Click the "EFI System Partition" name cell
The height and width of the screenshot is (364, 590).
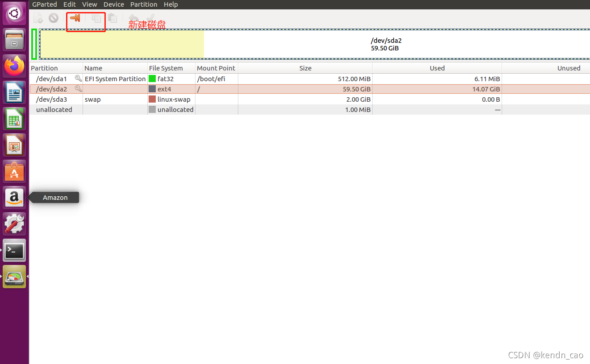coord(115,79)
